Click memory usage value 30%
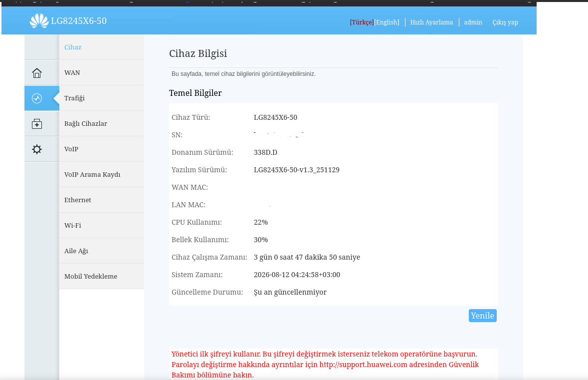 [x=261, y=240]
